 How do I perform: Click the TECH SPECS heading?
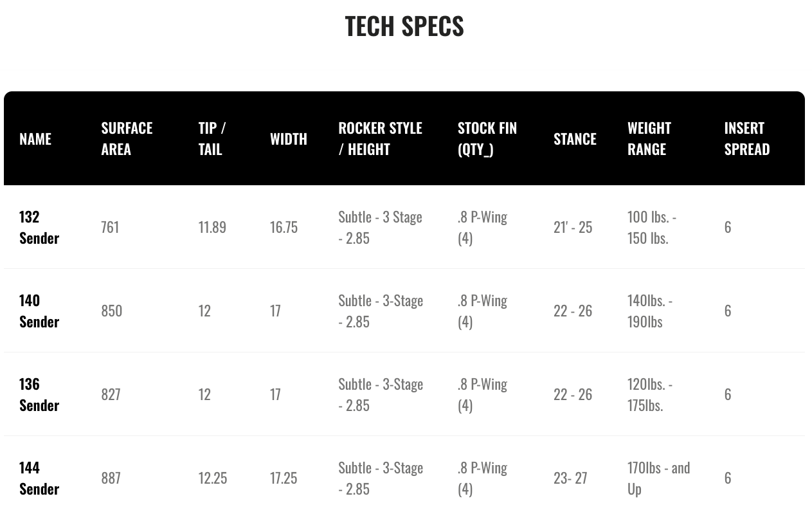(x=404, y=26)
